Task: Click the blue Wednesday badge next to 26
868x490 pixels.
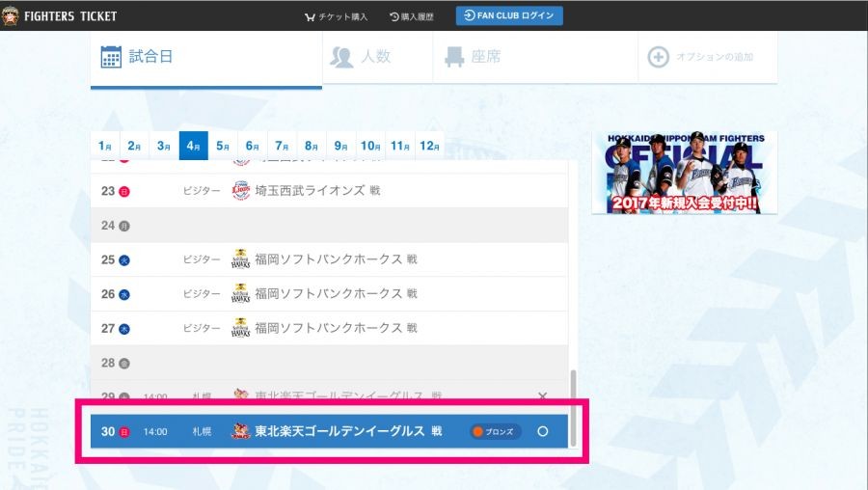Action: tap(124, 294)
